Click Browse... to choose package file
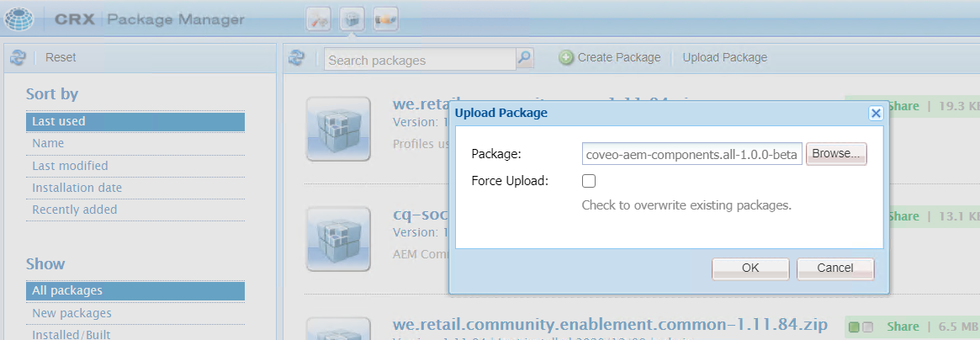The width and height of the screenshot is (980, 340). [x=836, y=154]
